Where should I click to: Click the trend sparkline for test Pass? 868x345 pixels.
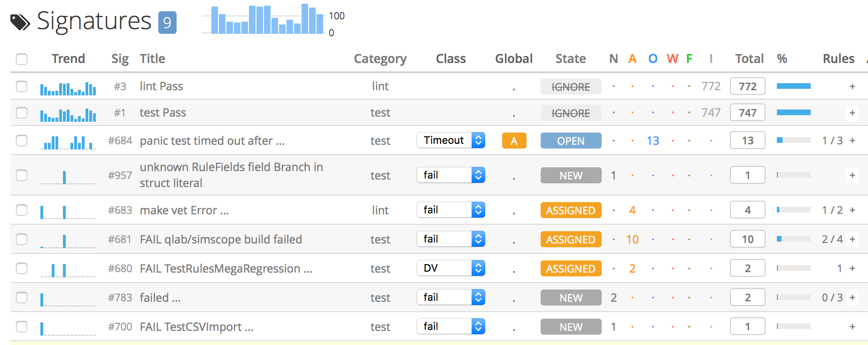click(x=68, y=113)
